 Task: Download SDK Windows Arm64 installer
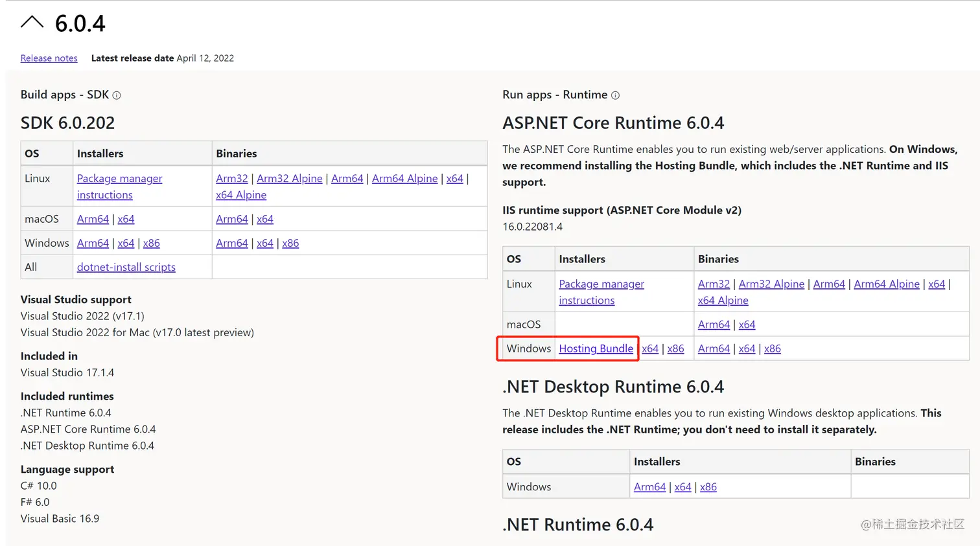pos(93,243)
